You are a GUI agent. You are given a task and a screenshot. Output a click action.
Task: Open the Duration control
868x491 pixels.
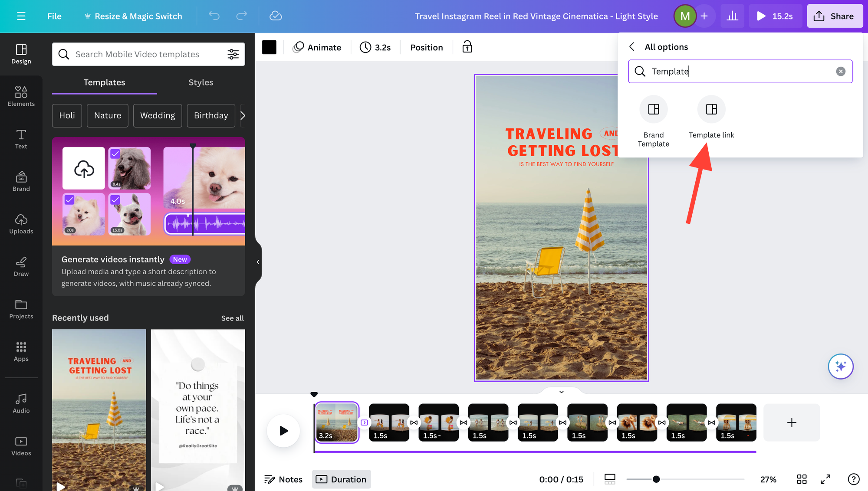(342, 480)
